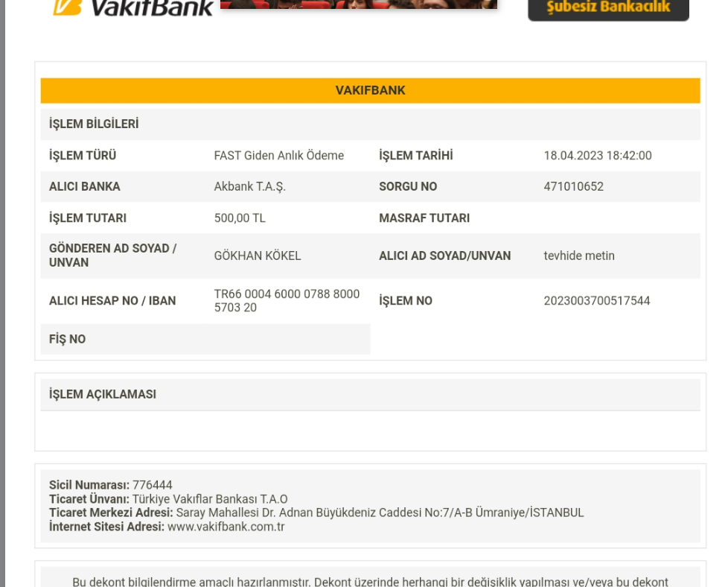Viewport: 728px width, 587px height.
Task: Select Türkiye Vakıflar Bankası T.A.O text
Action: pyautogui.click(x=210, y=499)
